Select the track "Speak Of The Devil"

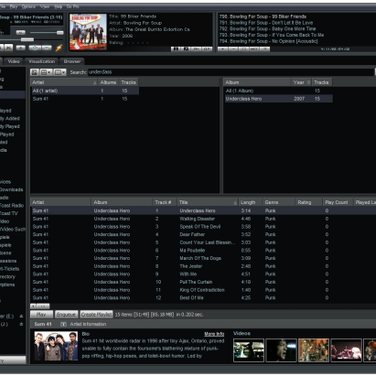tap(203, 227)
